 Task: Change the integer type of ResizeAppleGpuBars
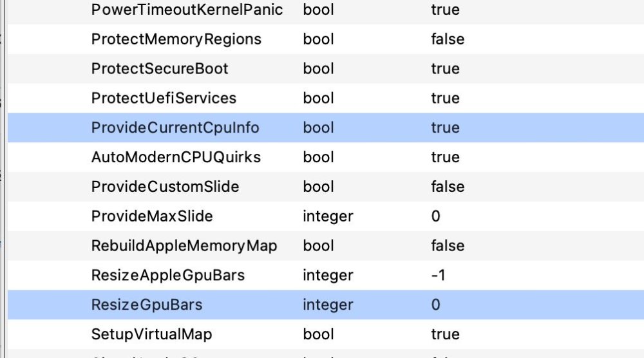[328, 275]
